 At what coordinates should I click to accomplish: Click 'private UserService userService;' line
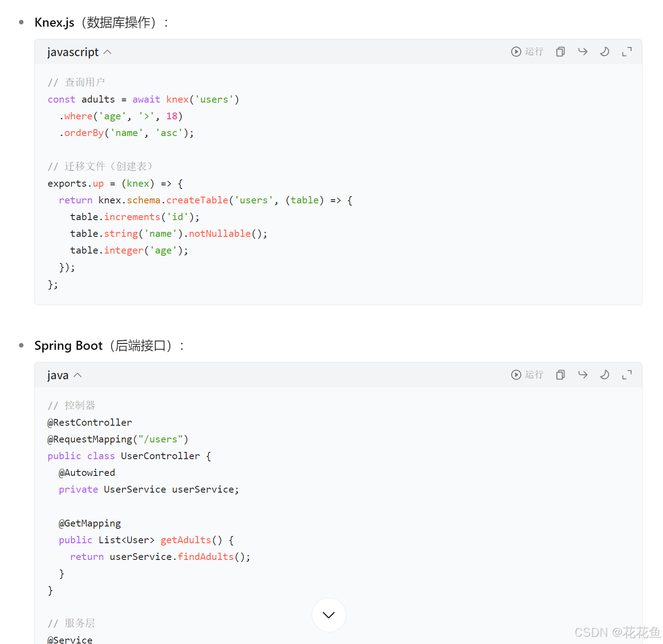point(149,489)
